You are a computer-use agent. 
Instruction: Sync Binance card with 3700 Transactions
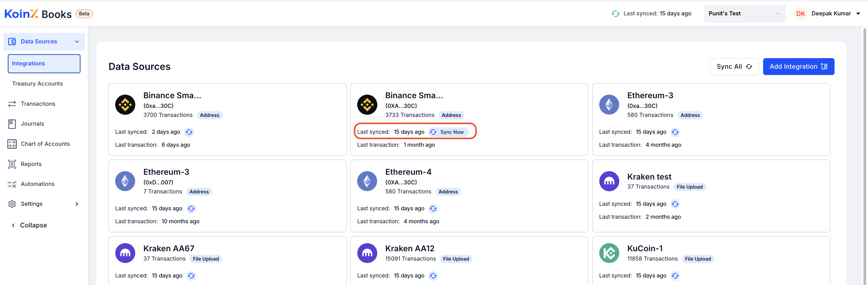coord(189,132)
